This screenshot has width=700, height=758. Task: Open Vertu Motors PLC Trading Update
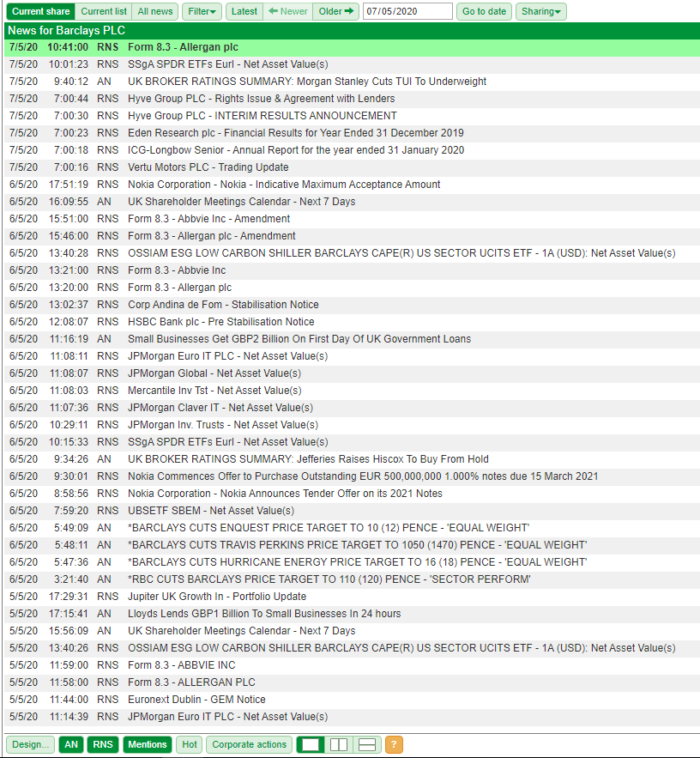pyautogui.click(x=352, y=167)
